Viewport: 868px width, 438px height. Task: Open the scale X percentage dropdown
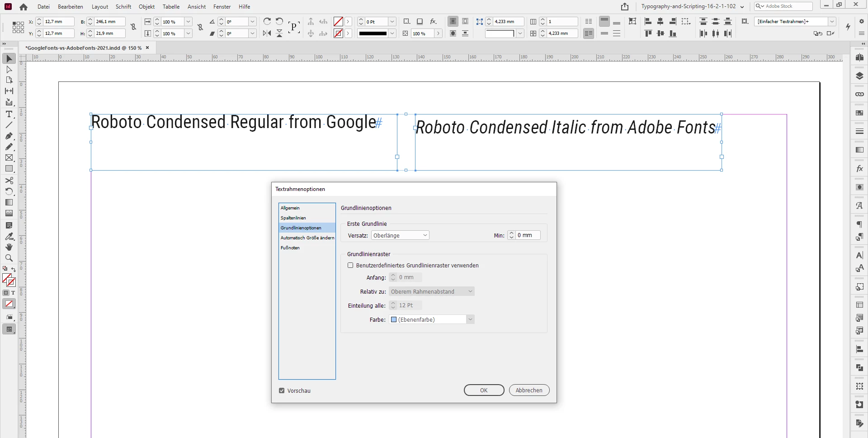(x=189, y=22)
